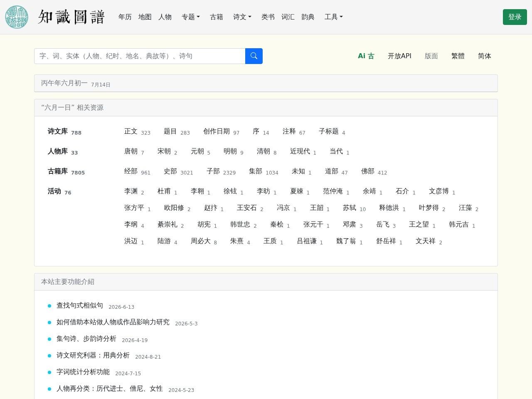Open 欧阳修 activity link
Viewport: 532px width, 399px height.
177,208
